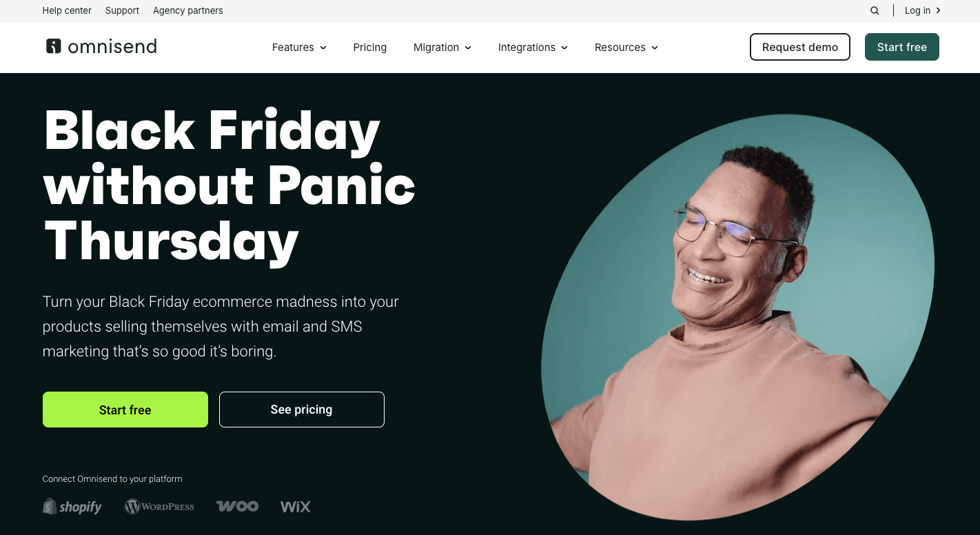Click the See pricing button
The width and height of the screenshot is (980, 535).
point(302,410)
